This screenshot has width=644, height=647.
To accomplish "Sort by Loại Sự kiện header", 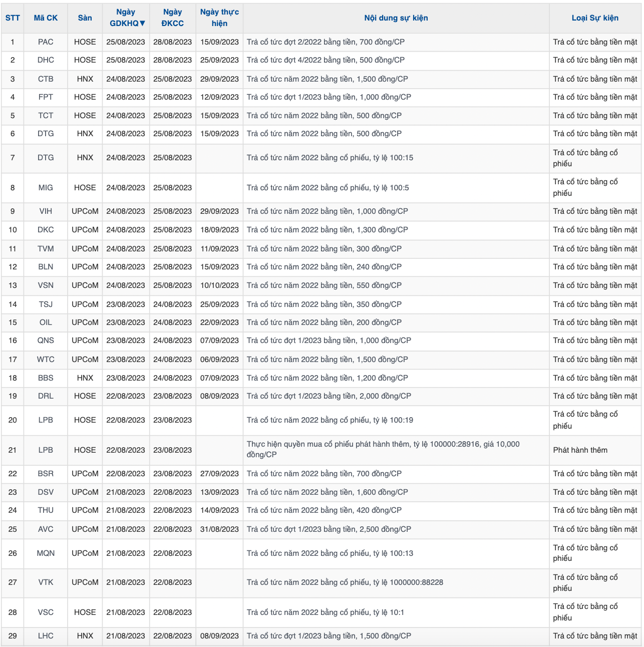I will click(595, 18).
